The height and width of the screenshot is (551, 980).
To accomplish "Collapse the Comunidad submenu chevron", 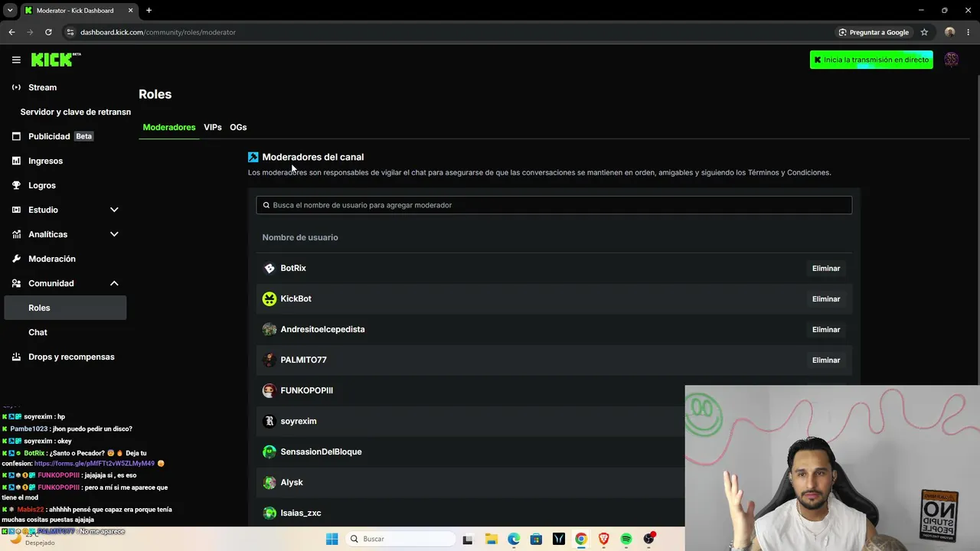I will click(x=114, y=283).
